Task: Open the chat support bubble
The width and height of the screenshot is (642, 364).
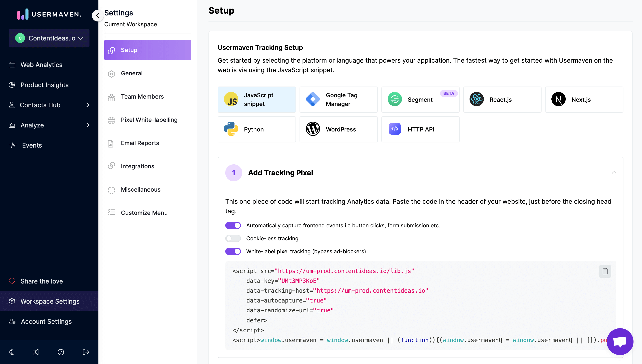Action: (x=620, y=341)
